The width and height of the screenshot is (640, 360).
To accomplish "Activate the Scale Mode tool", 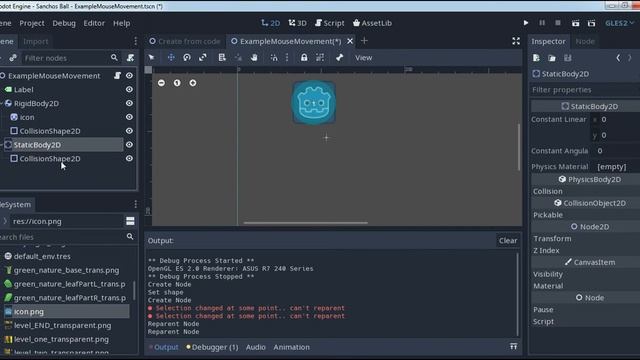I will (202, 58).
